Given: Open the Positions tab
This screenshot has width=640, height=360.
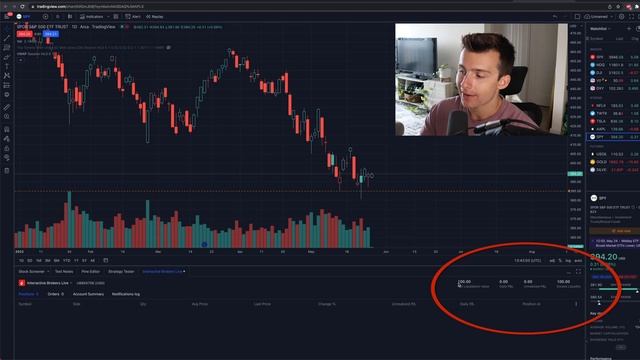Looking at the screenshot, I should [x=28, y=294].
